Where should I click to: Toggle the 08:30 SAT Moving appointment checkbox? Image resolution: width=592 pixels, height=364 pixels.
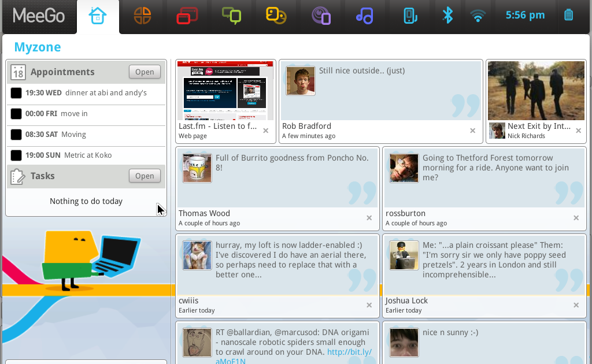coord(16,134)
